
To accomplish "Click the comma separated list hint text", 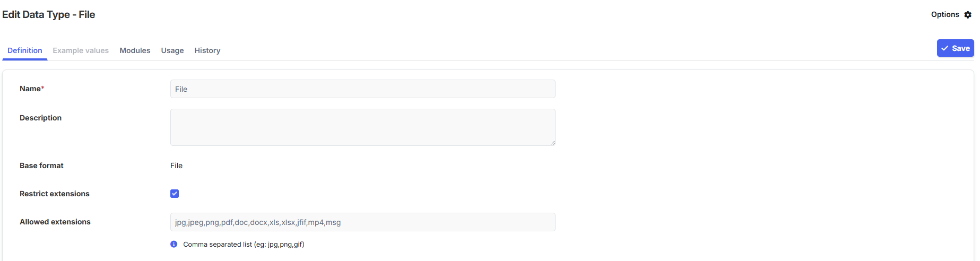I will [244, 245].
